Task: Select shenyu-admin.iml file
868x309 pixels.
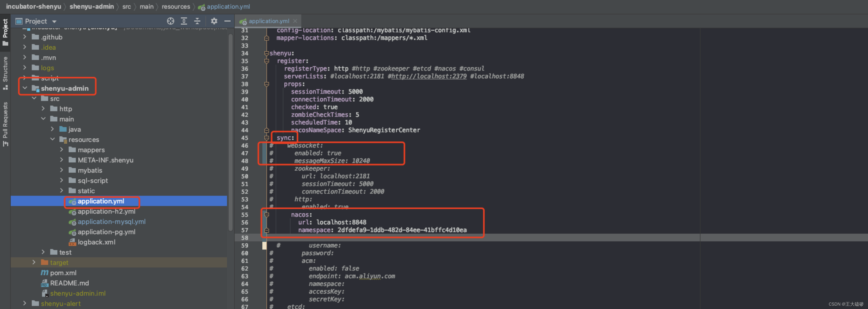Action: [x=78, y=293]
